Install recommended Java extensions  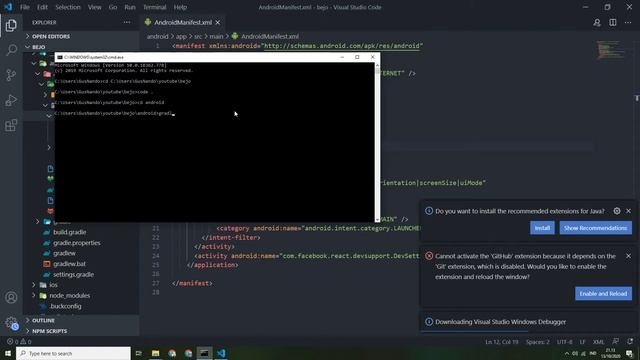tap(542, 228)
